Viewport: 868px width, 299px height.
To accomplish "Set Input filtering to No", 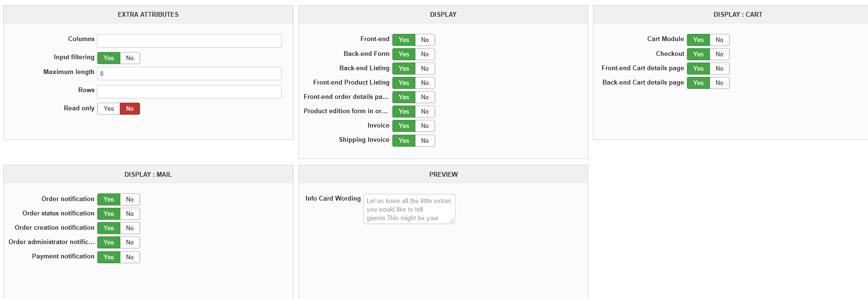I will point(130,58).
